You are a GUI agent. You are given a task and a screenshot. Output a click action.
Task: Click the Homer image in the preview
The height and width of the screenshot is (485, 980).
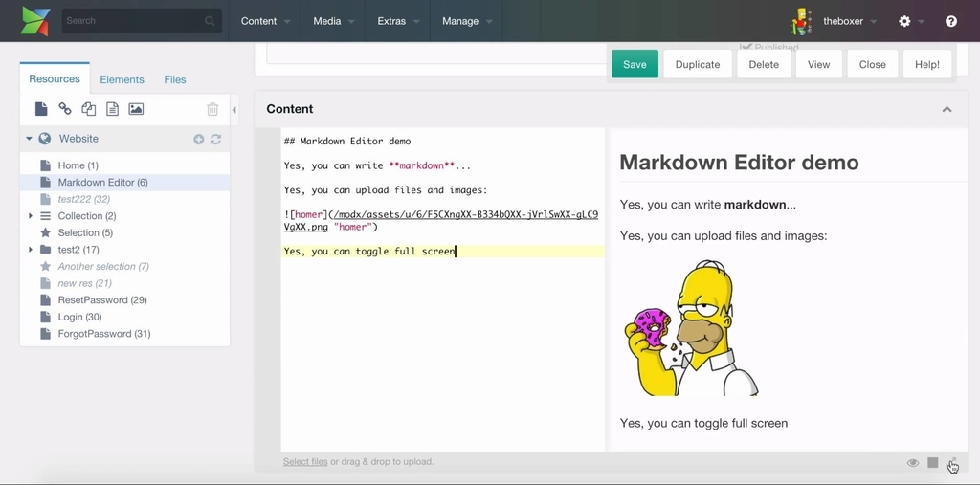click(692, 328)
